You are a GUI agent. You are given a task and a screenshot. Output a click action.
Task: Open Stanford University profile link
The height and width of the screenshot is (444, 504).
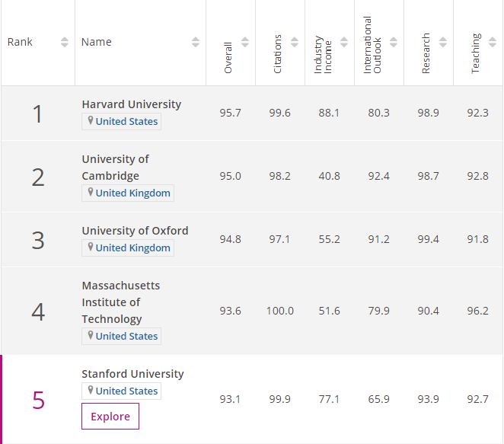point(132,374)
